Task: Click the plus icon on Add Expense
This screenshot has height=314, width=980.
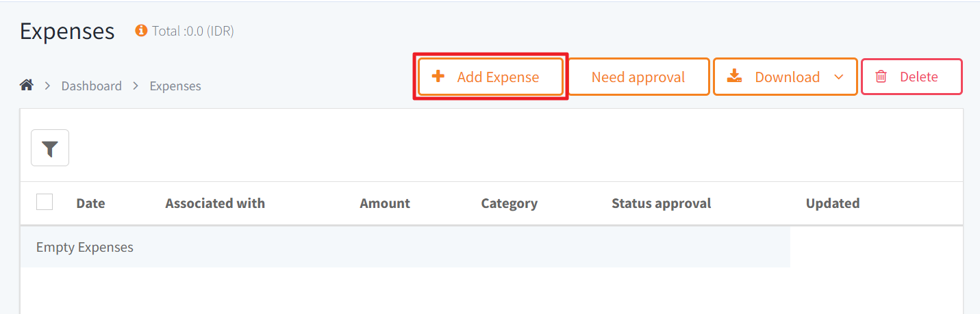Action: [x=438, y=77]
